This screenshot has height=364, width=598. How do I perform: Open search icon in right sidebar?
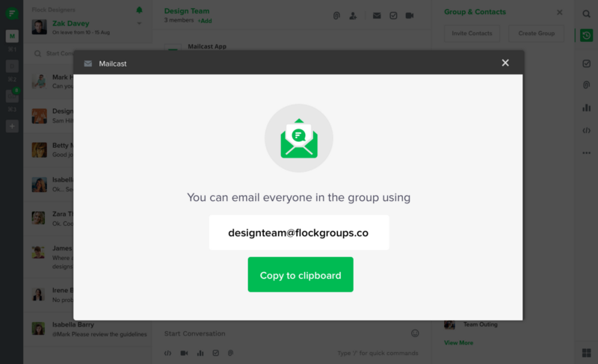[587, 14]
